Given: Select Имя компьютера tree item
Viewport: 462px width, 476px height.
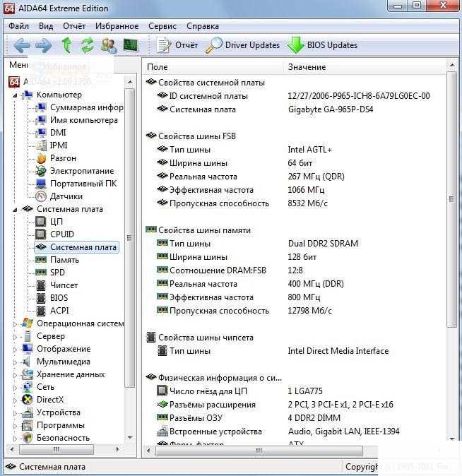Looking at the screenshot, I should click(84, 120).
